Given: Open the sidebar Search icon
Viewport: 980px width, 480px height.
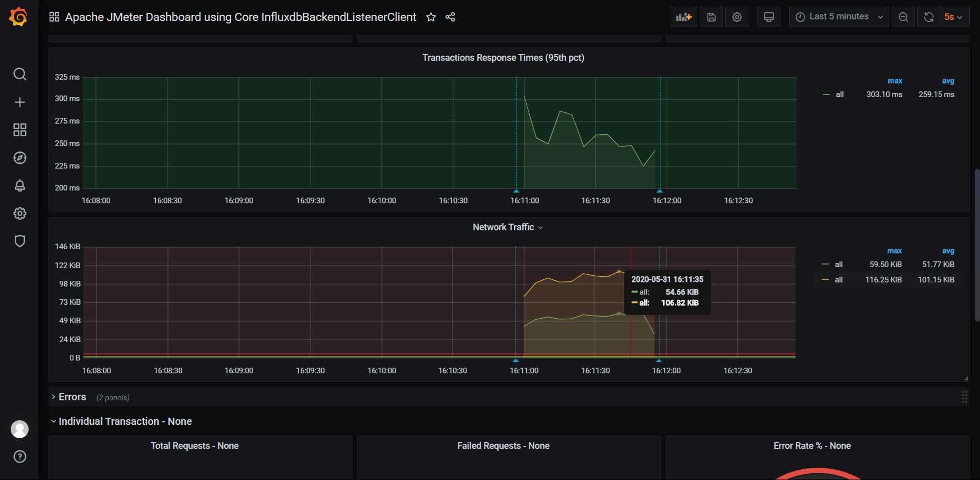Looking at the screenshot, I should coord(20,75).
